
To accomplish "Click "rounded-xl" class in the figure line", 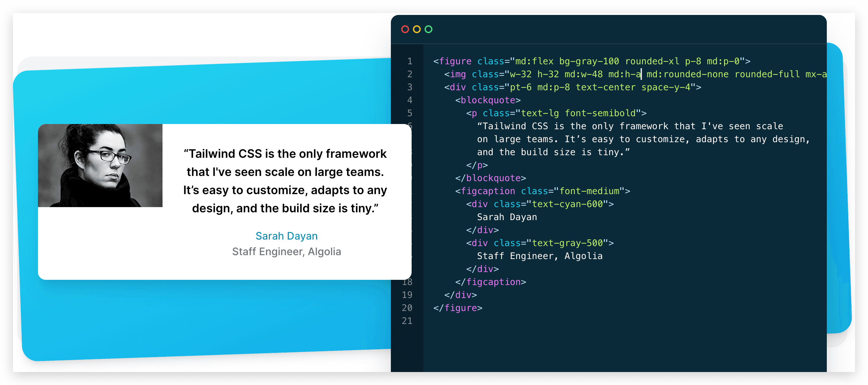I will click(652, 61).
